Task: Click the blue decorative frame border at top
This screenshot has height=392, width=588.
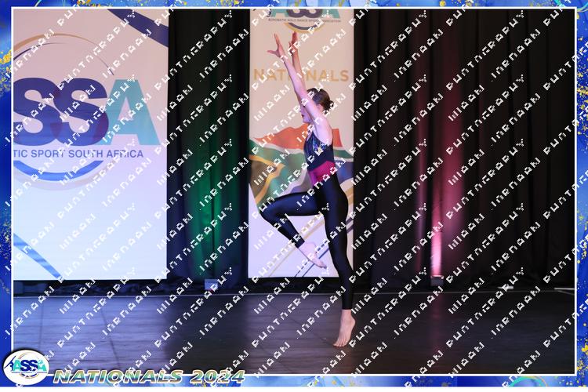Action: click(x=294, y=4)
